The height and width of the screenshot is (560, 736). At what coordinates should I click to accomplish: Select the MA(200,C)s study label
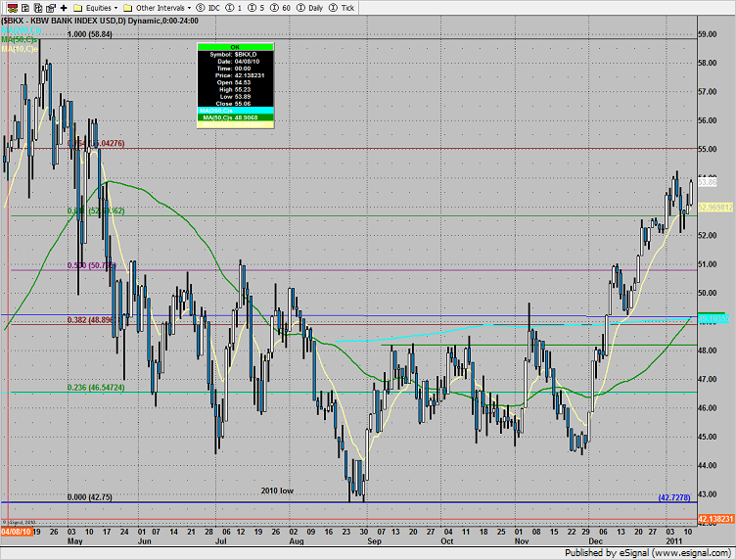pos(21,30)
